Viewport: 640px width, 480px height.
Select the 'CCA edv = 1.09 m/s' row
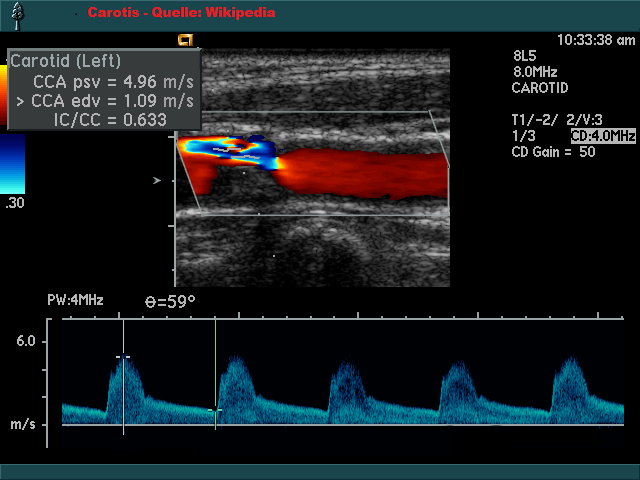105,101
